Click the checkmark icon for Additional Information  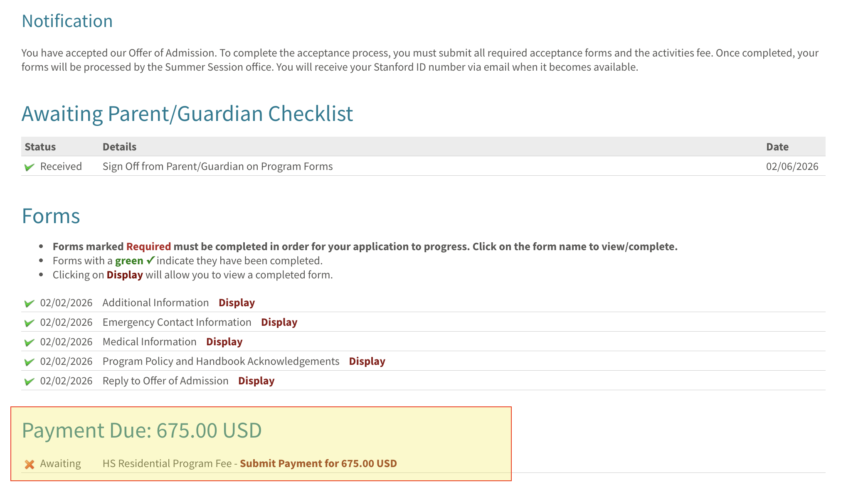pyautogui.click(x=29, y=303)
